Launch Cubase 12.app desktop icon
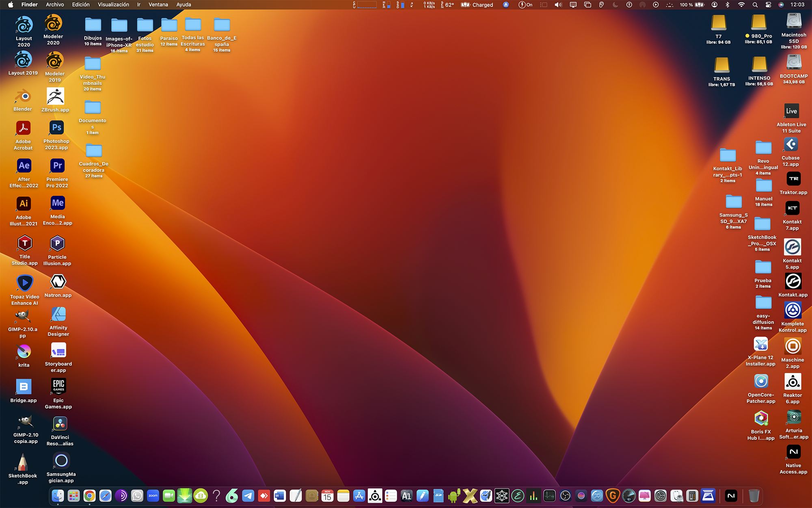This screenshot has height=508, width=812. click(790, 145)
